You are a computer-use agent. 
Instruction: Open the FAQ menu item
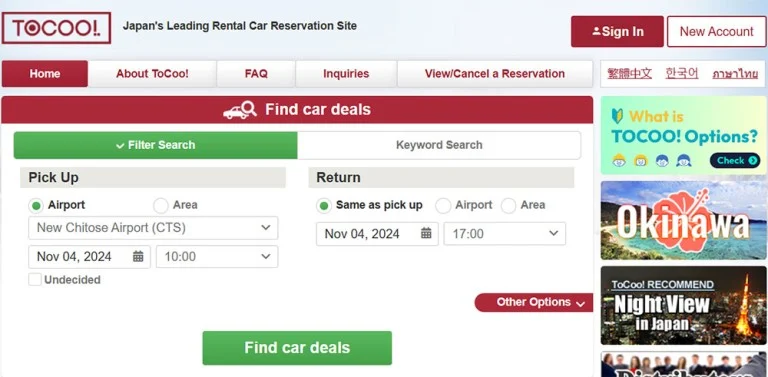(256, 74)
